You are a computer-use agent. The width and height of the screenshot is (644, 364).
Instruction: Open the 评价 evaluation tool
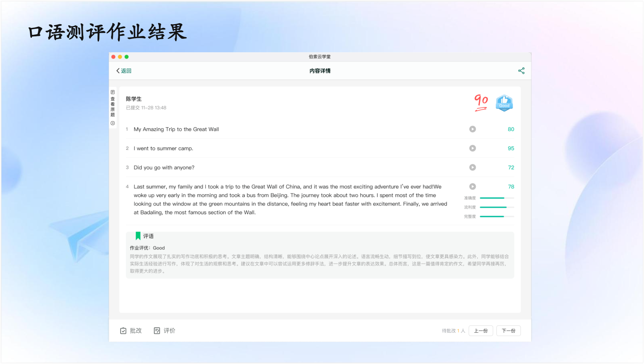click(x=164, y=331)
